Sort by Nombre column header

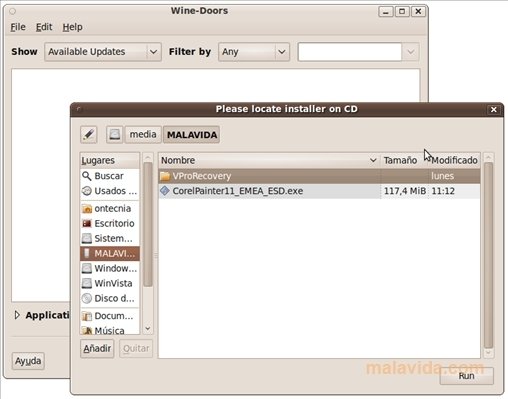269,160
